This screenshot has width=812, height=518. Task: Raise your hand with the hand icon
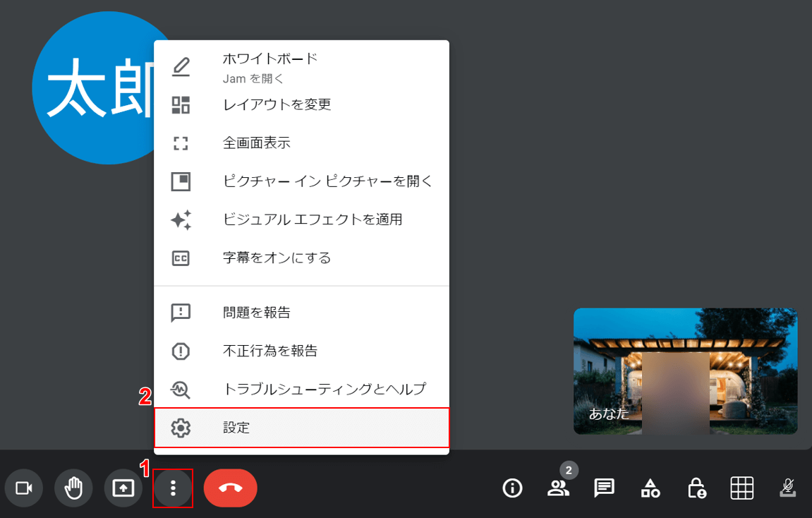(73, 488)
